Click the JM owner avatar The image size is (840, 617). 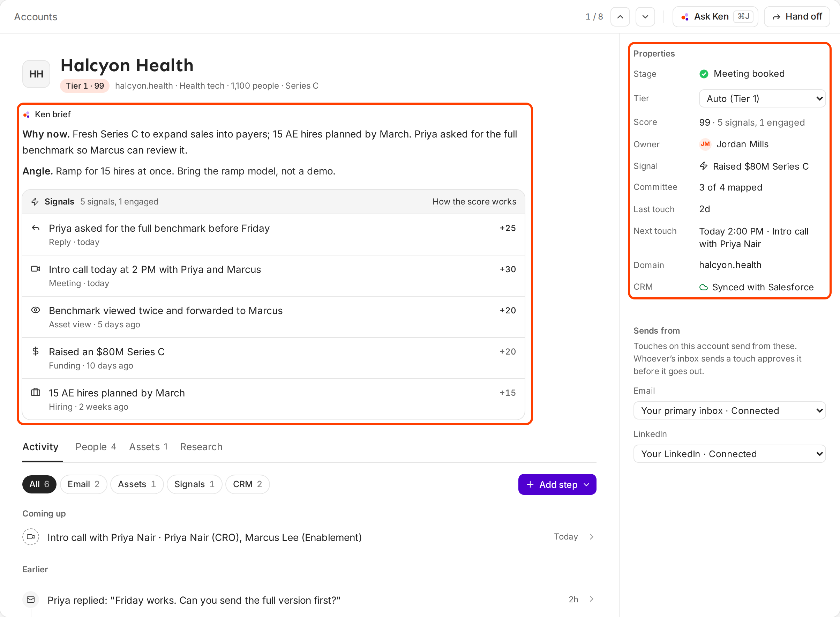(705, 144)
